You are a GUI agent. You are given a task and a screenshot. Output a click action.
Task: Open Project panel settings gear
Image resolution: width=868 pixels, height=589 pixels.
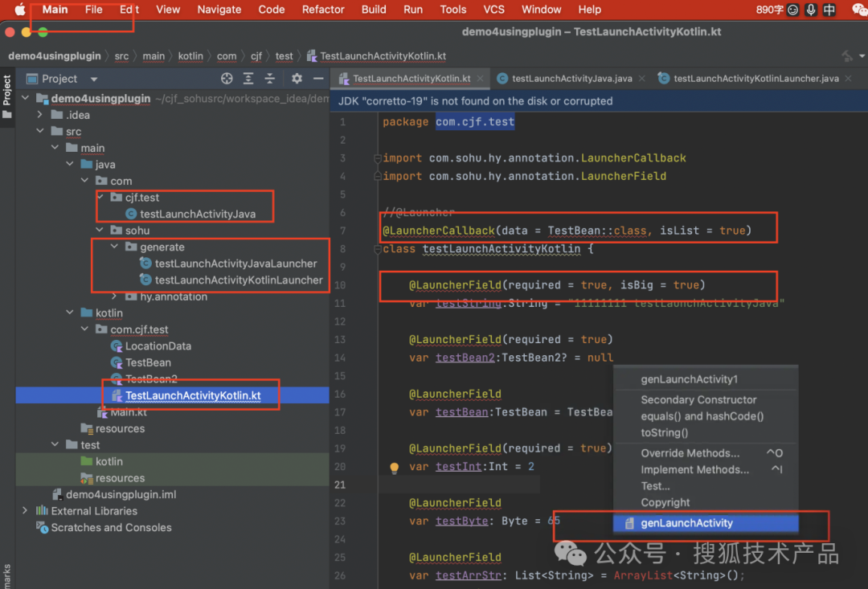point(297,79)
